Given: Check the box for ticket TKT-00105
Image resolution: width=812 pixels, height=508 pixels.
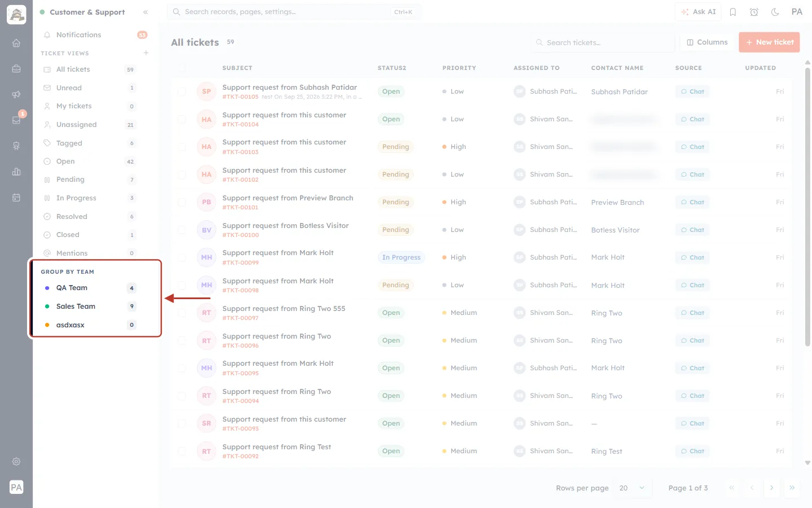Looking at the screenshot, I should pos(182,91).
